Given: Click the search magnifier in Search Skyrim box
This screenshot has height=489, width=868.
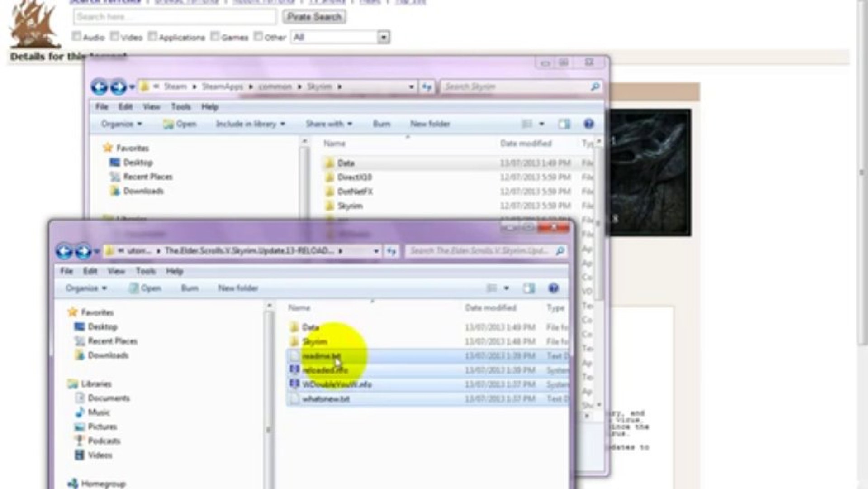Looking at the screenshot, I should [595, 86].
